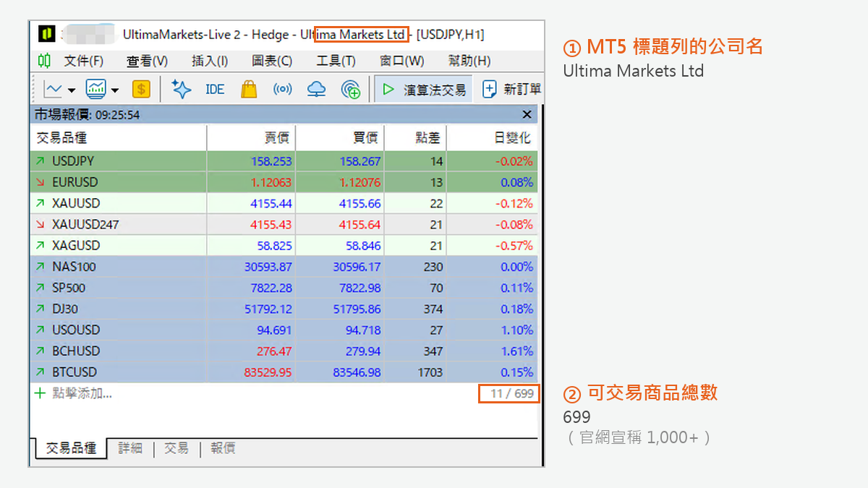Click the yellow dollar sign icon
The image size is (868, 488).
click(x=141, y=90)
